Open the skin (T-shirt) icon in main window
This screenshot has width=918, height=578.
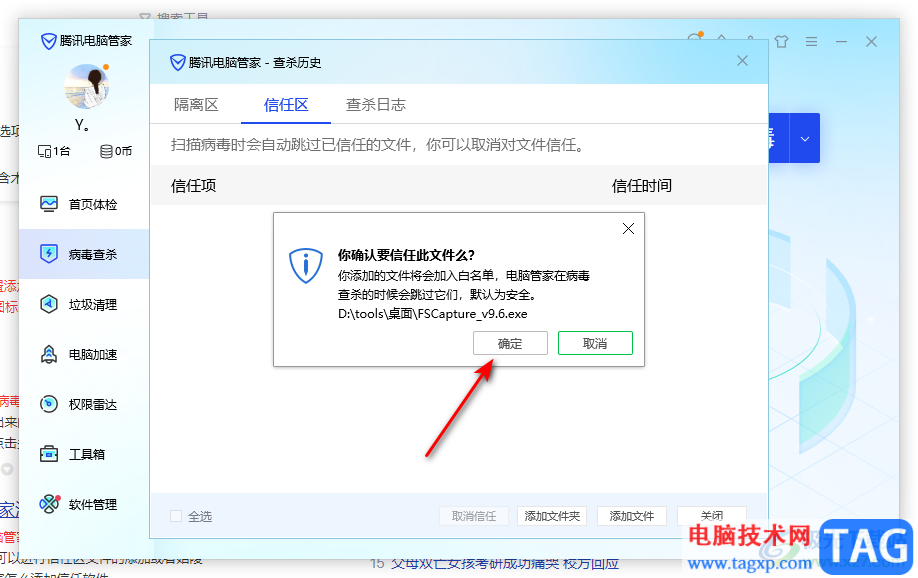point(781,42)
